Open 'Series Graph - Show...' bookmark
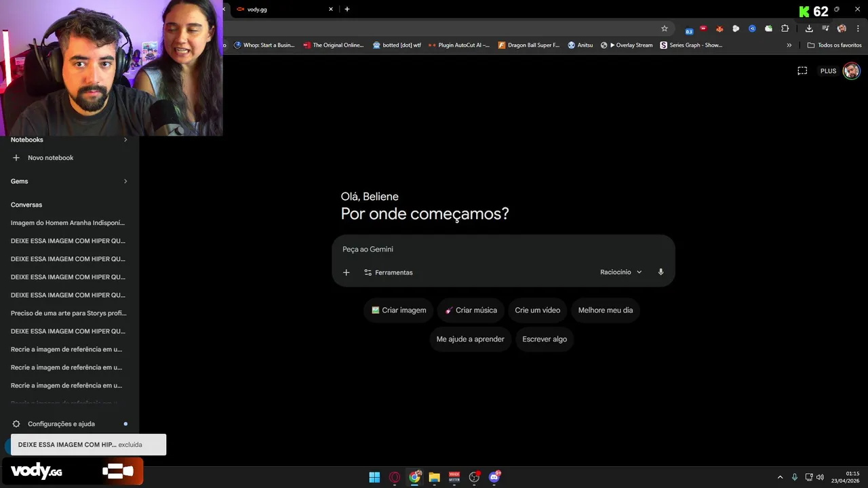Viewport: 868px width, 488px height. pyautogui.click(x=692, y=45)
